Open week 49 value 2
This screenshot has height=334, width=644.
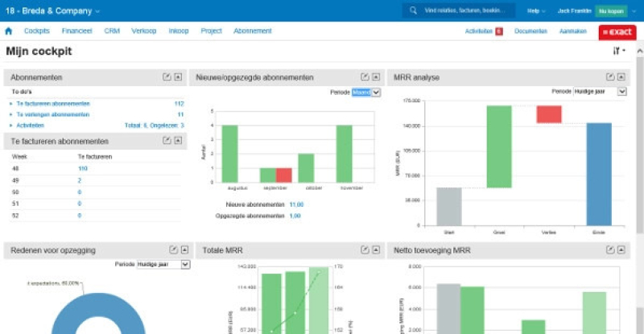tap(79, 180)
